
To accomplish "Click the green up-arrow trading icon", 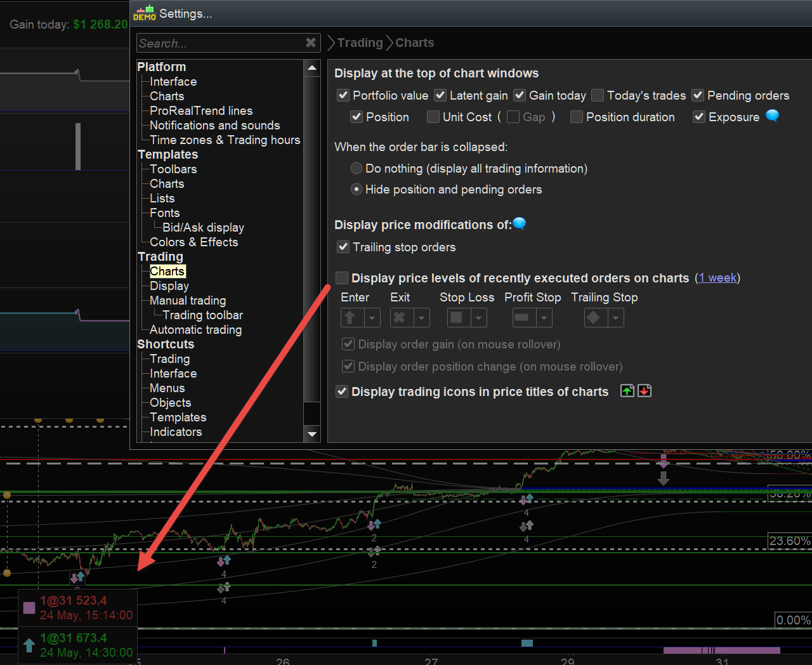I will (627, 391).
